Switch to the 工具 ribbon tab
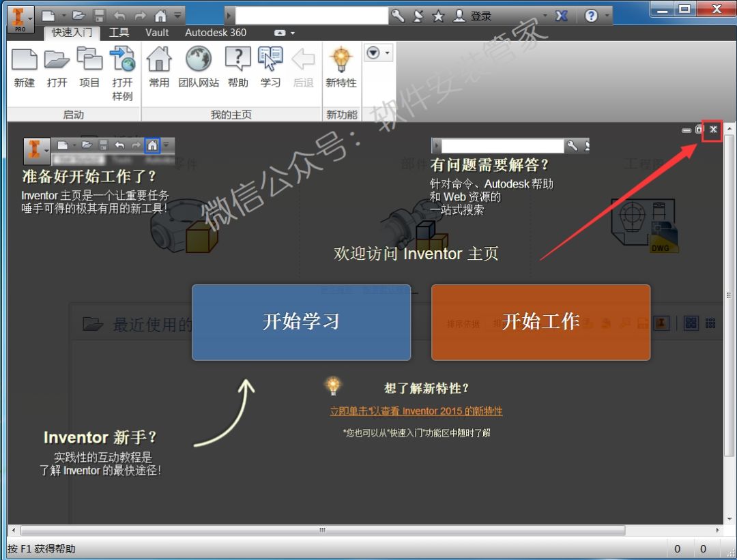 119,33
